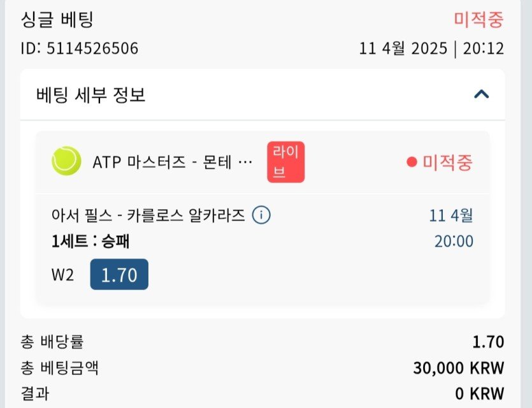Click the 베팅 세부 정보 section header
532x408 pixels.
[x=91, y=96]
